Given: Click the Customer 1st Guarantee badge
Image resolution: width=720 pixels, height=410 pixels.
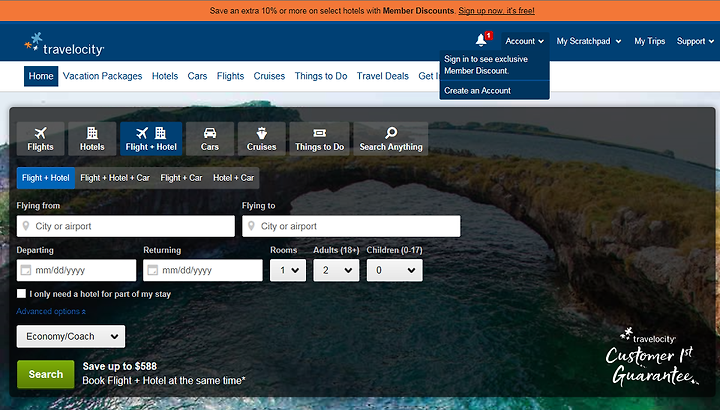Looking at the screenshot, I should pos(651,357).
